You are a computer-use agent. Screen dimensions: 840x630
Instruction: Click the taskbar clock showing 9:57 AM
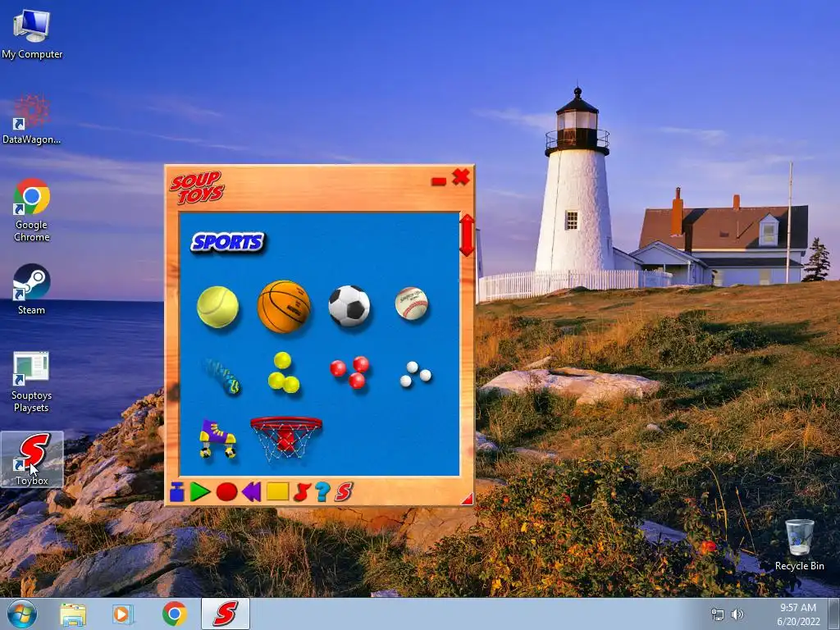(x=798, y=614)
